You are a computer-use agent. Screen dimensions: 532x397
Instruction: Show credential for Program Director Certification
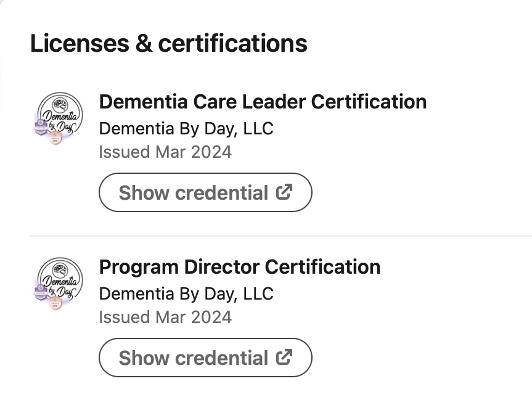click(205, 358)
